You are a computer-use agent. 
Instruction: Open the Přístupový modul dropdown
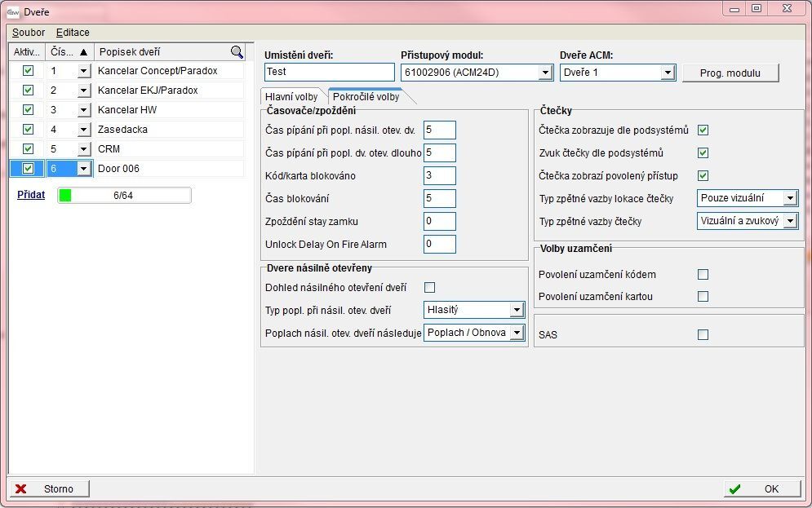pyautogui.click(x=546, y=73)
